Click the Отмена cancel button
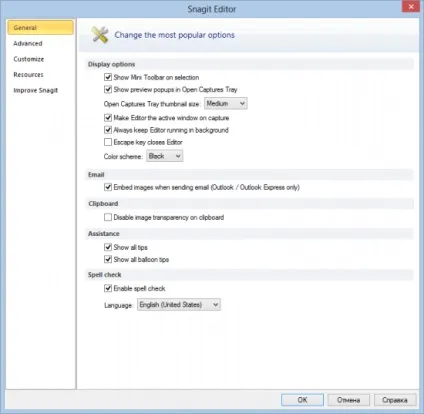 (348, 400)
